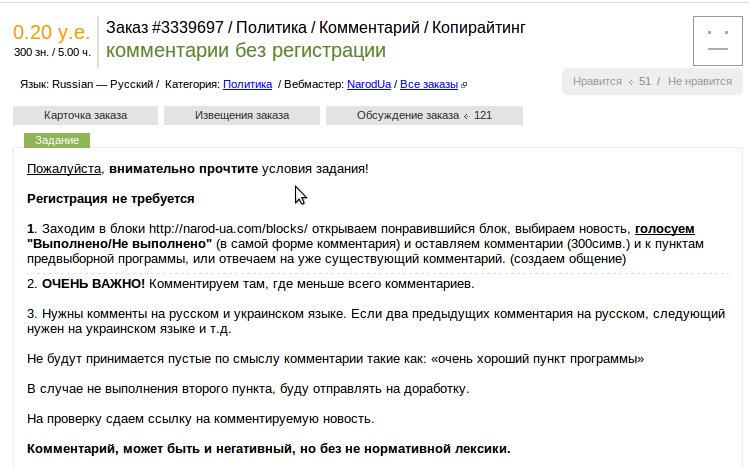Click the "Язык: Russian — Русский" label
Viewport: 749px width, 468px height.
coord(88,85)
